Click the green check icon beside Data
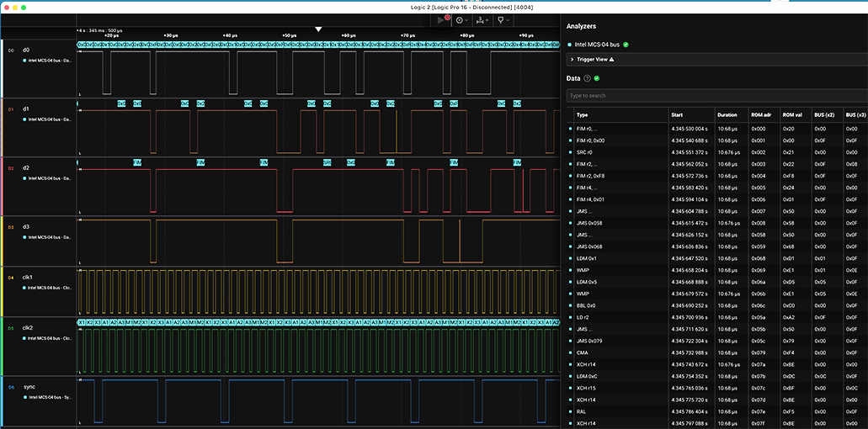This screenshot has height=429, width=868. tap(597, 78)
